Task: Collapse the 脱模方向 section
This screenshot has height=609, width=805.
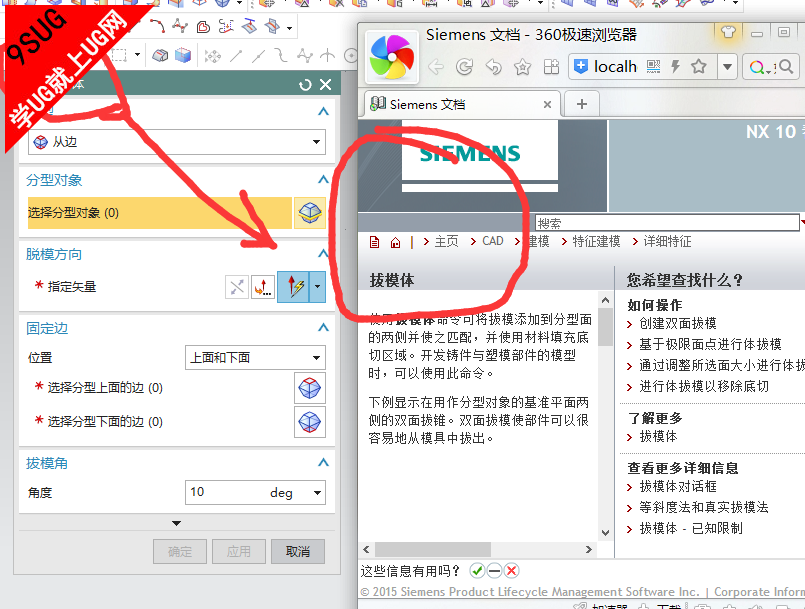Action: 323,254
